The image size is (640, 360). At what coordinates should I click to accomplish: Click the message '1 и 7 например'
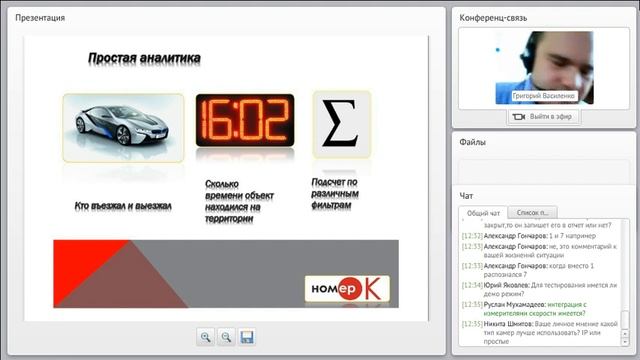572,236
